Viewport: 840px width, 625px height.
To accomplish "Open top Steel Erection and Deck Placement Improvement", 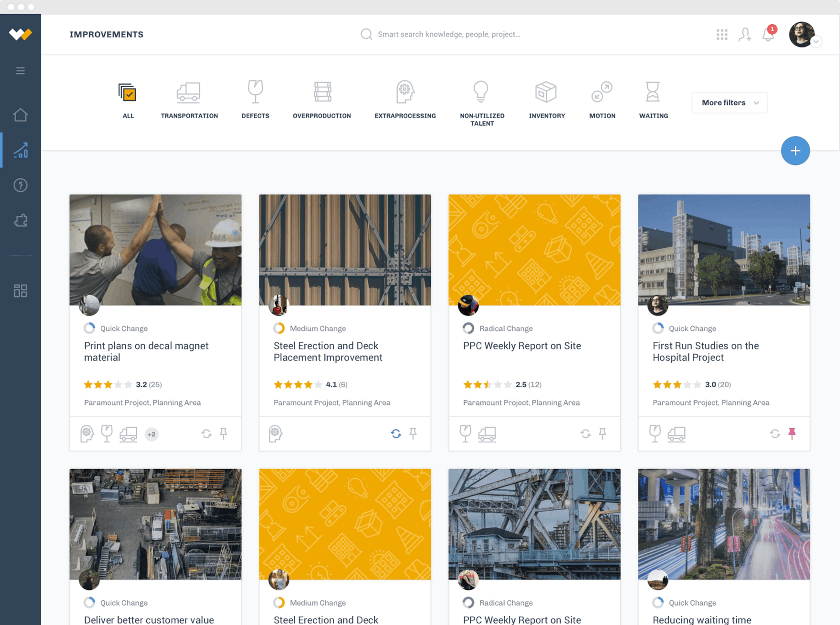I will [328, 352].
